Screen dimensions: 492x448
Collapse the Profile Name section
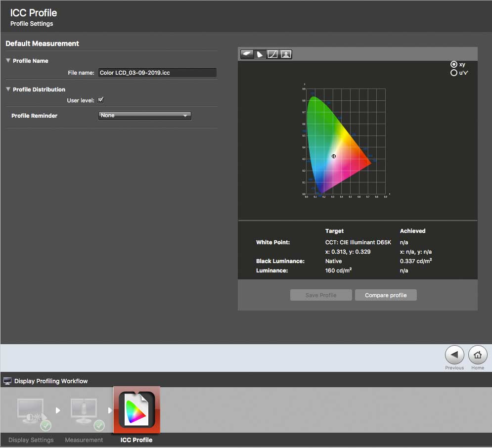[x=8, y=60]
